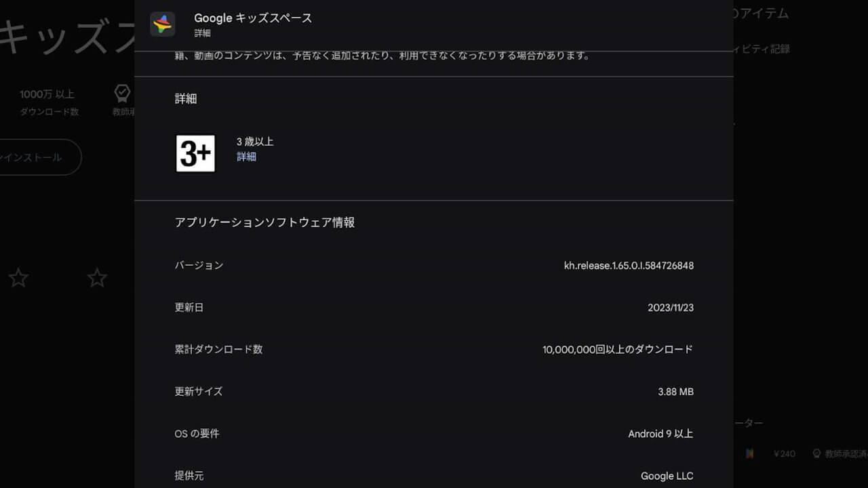Screen dimensions: 868x488
Task: Click the OS の要件 Android 9 value
Action: (x=660, y=434)
